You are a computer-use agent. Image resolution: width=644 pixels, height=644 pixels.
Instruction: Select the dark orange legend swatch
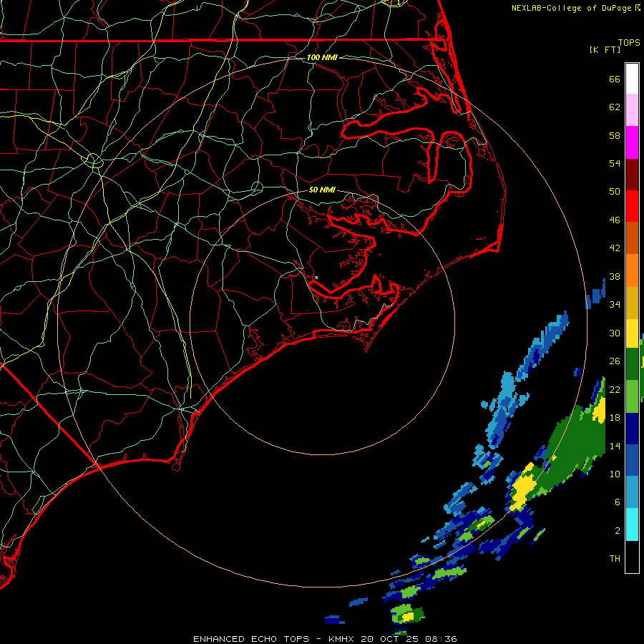[x=632, y=238]
